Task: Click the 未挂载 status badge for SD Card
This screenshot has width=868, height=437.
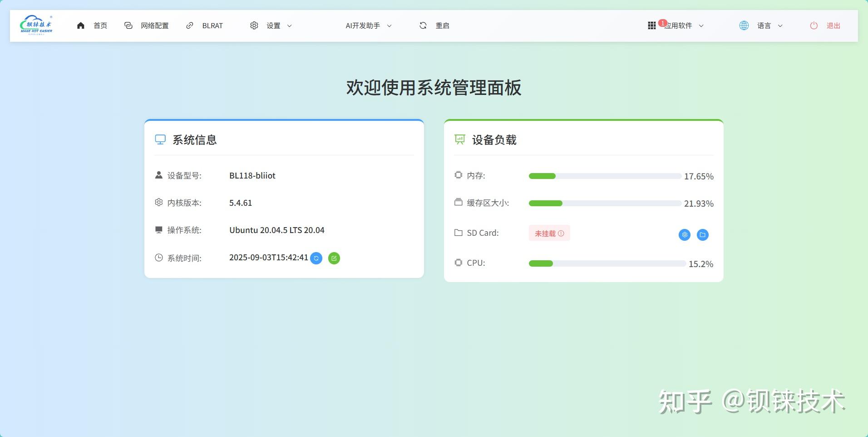Action: click(x=549, y=233)
